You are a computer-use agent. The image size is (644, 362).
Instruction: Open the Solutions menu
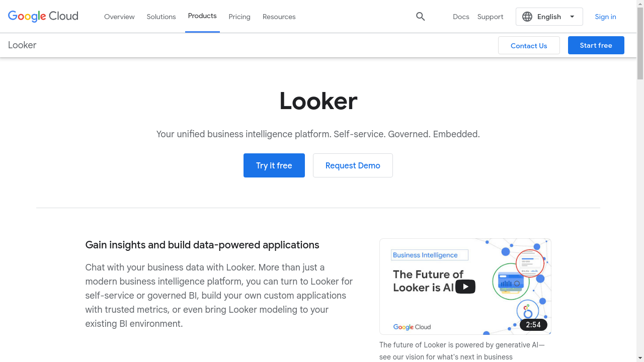pos(161,17)
